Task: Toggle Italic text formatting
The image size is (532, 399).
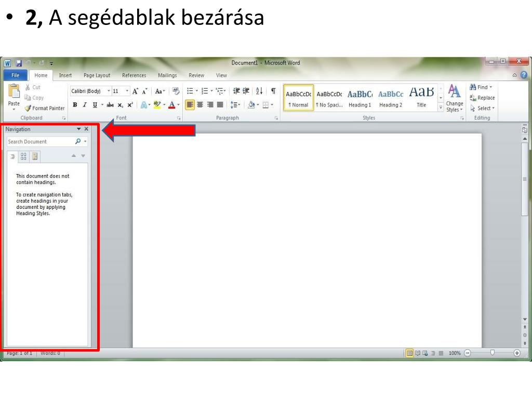Action: [x=85, y=105]
